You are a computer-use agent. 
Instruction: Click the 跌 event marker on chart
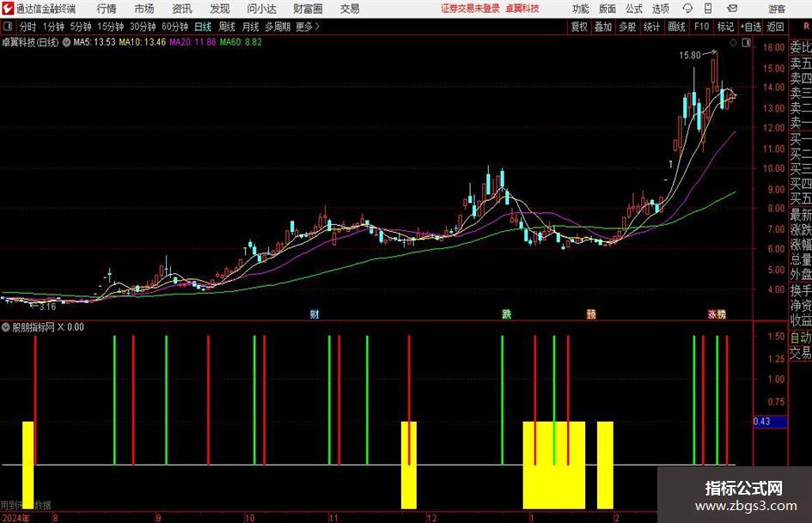(x=506, y=313)
